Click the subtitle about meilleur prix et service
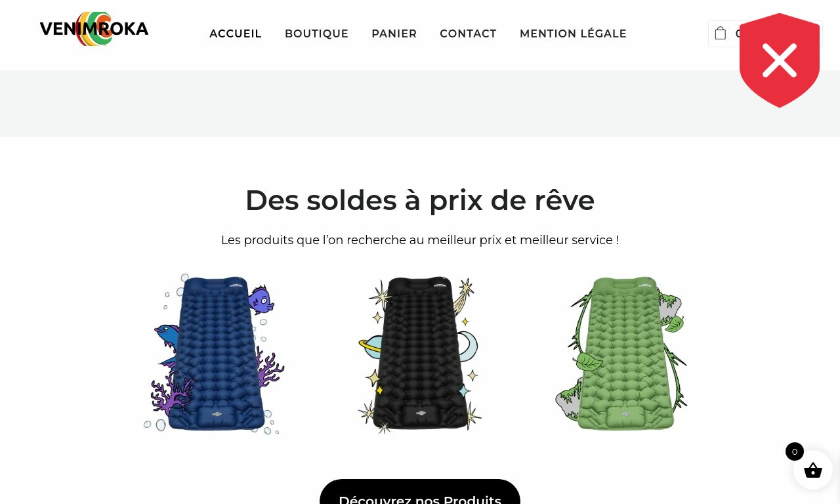840x504 pixels. 420,240
